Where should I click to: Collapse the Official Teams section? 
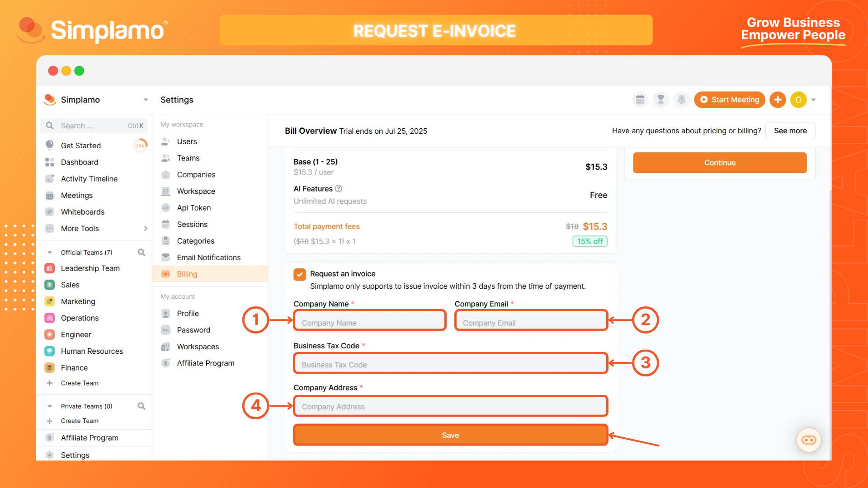[50, 253]
